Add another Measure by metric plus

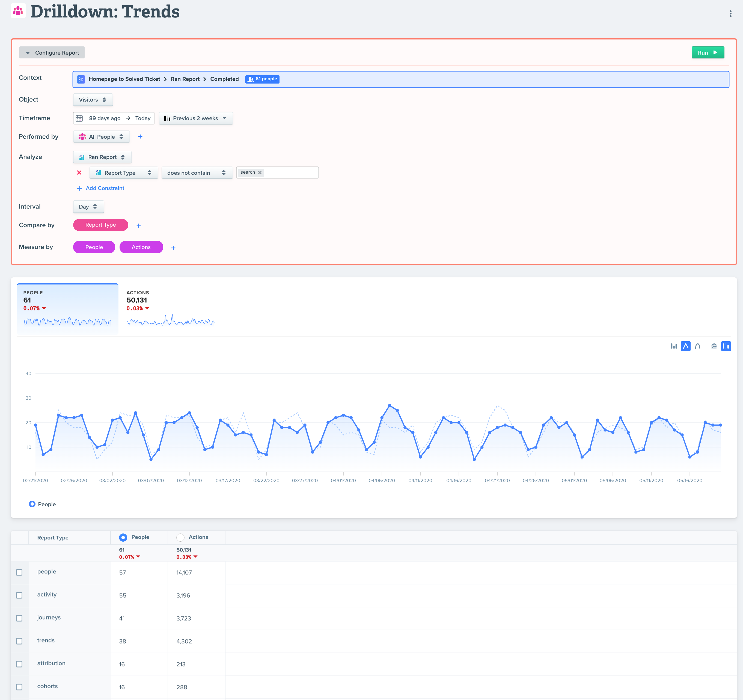(x=173, y=248)
